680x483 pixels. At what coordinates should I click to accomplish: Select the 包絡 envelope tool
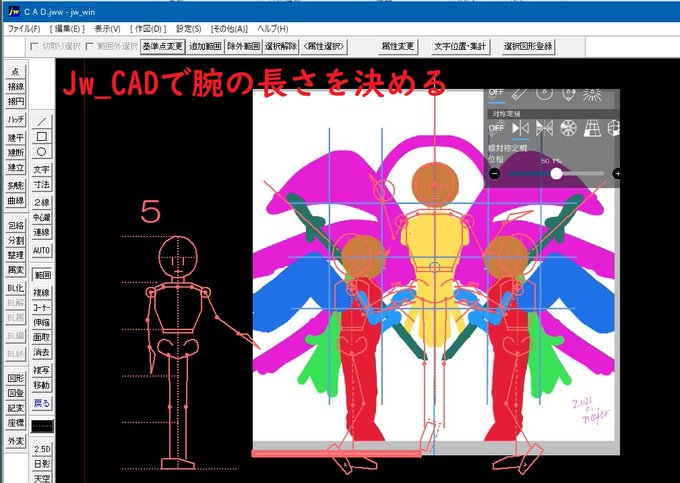click(x=16, y=225)
